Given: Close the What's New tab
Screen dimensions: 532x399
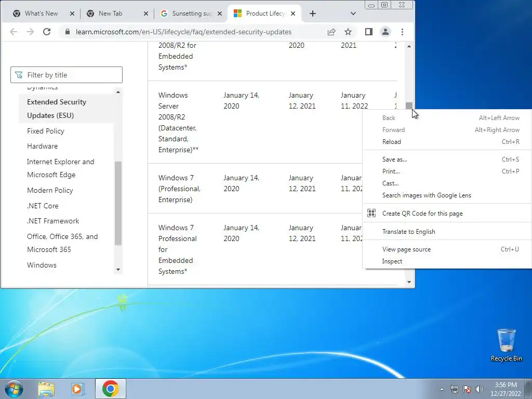Looking at the screenshot, I should [x=72, y=14].
